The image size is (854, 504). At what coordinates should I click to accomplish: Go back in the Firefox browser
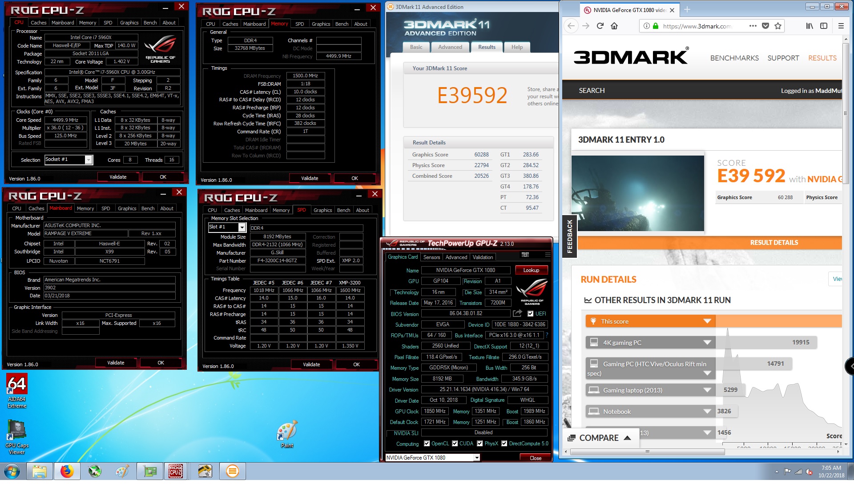571,26
